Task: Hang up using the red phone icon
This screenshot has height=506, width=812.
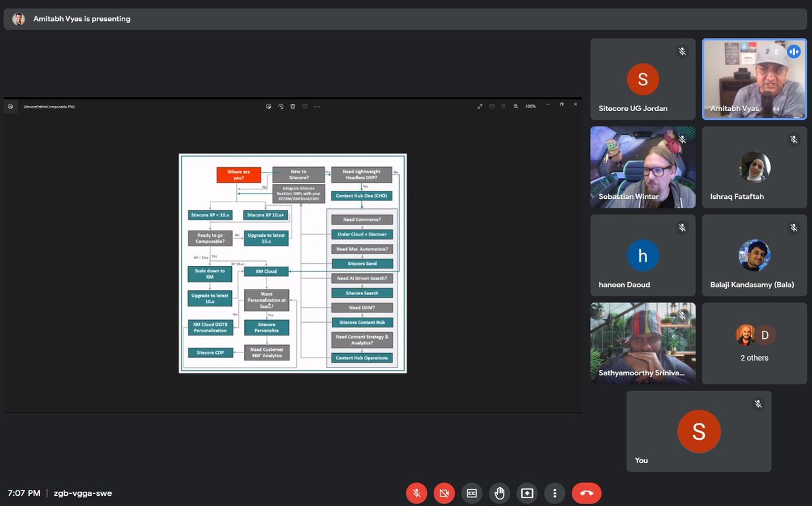Action: [586, 492]
